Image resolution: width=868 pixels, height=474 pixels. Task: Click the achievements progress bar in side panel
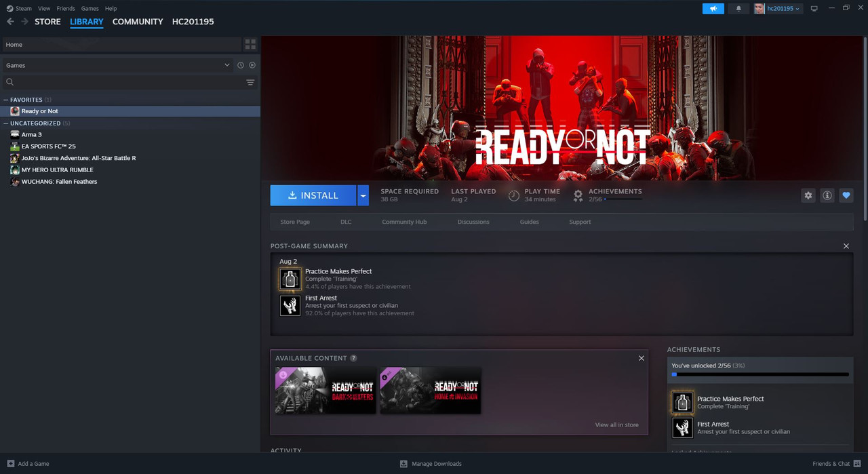point(760,374)
